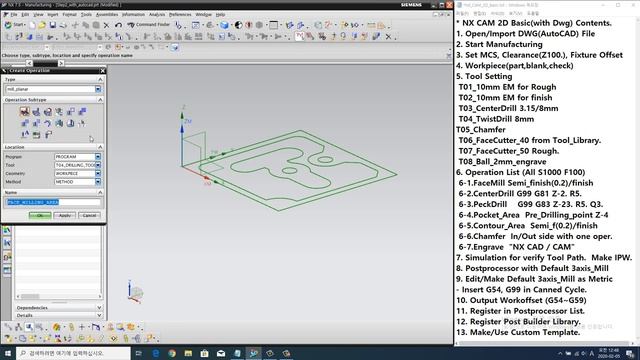Open the Format menu in NX
Screen dimensions: 640x360
(69, 14)
